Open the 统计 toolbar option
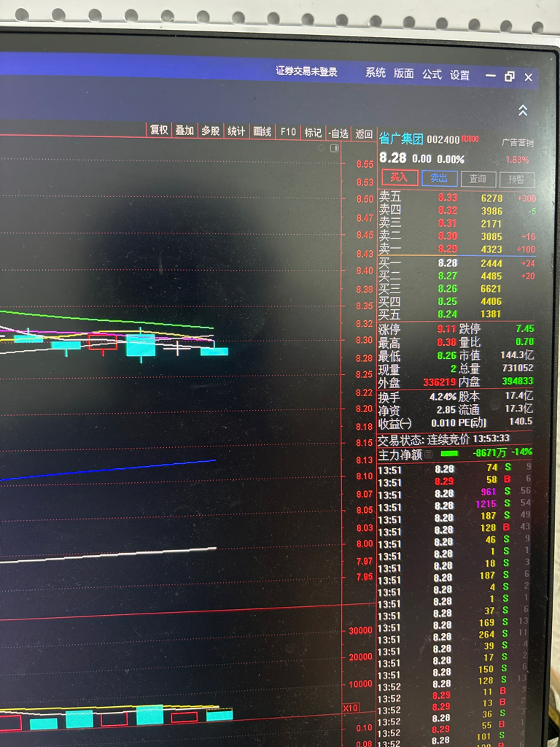This screenshot has height=747, width=560. point(236,131)
